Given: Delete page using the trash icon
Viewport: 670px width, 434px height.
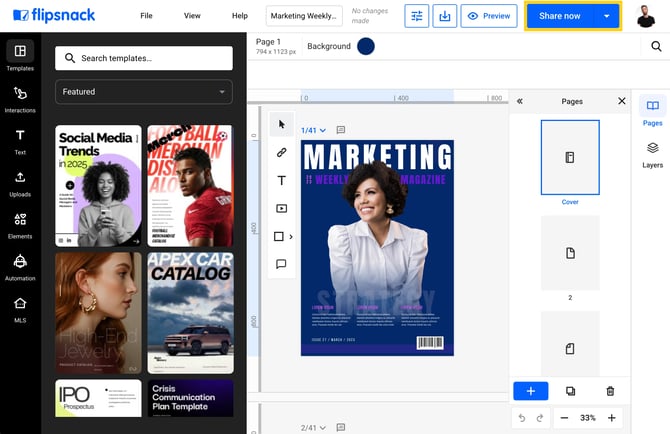Looking at the screenshot, I should coord(610,391).
